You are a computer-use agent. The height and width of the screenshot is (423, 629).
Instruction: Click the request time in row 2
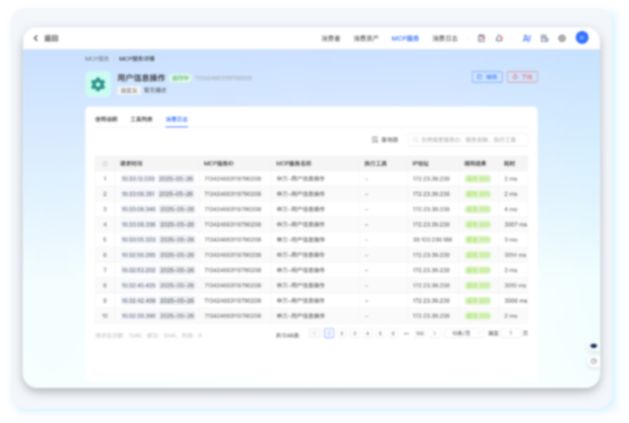tap(157, 194)
